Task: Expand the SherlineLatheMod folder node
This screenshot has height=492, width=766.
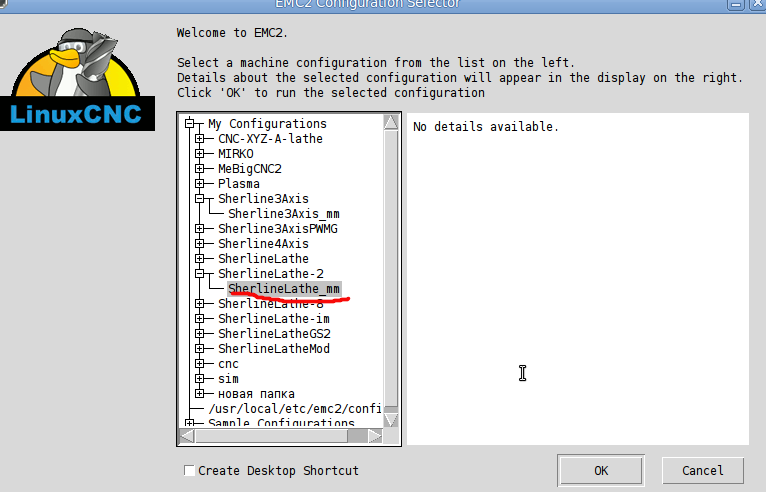Action: pos(199,348)
